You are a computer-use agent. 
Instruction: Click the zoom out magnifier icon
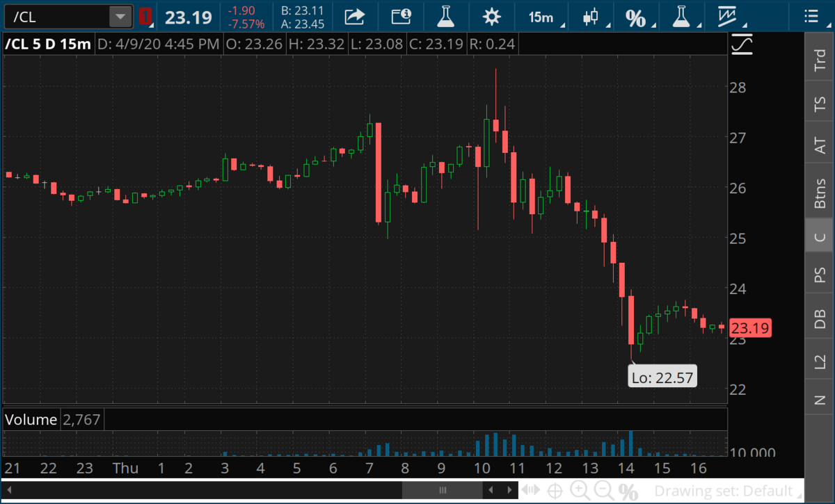point(604,491)
